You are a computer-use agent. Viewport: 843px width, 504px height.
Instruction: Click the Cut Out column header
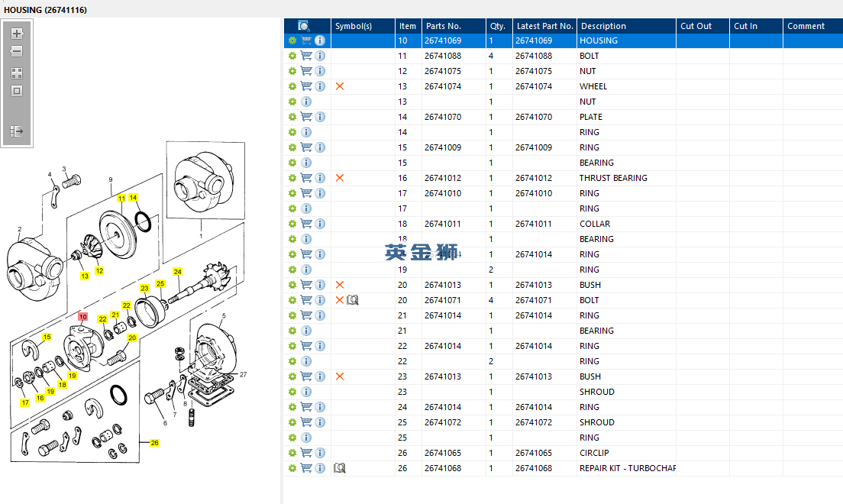702,26
